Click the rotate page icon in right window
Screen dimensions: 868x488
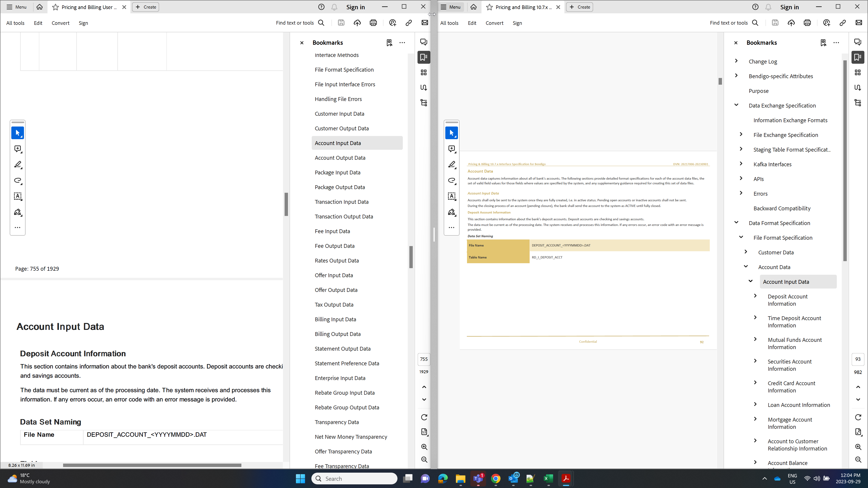858,417
